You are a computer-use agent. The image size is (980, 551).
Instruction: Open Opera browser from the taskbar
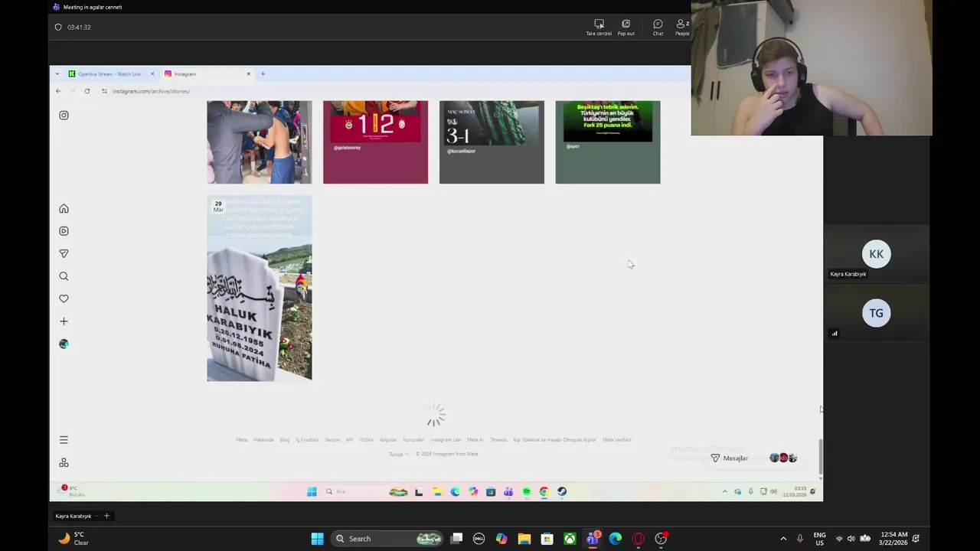coord(638,539)
